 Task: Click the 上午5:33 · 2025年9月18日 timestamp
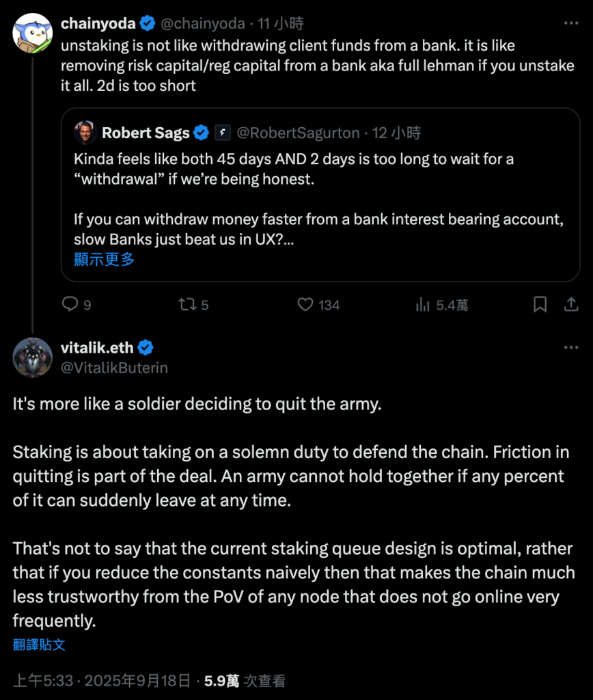pyautogui.click(x=101, y=680)
